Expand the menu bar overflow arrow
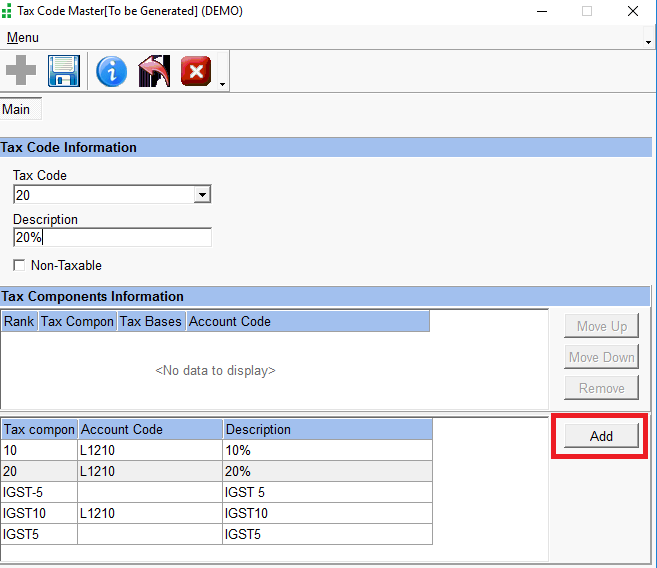 [x=649, y=43]
